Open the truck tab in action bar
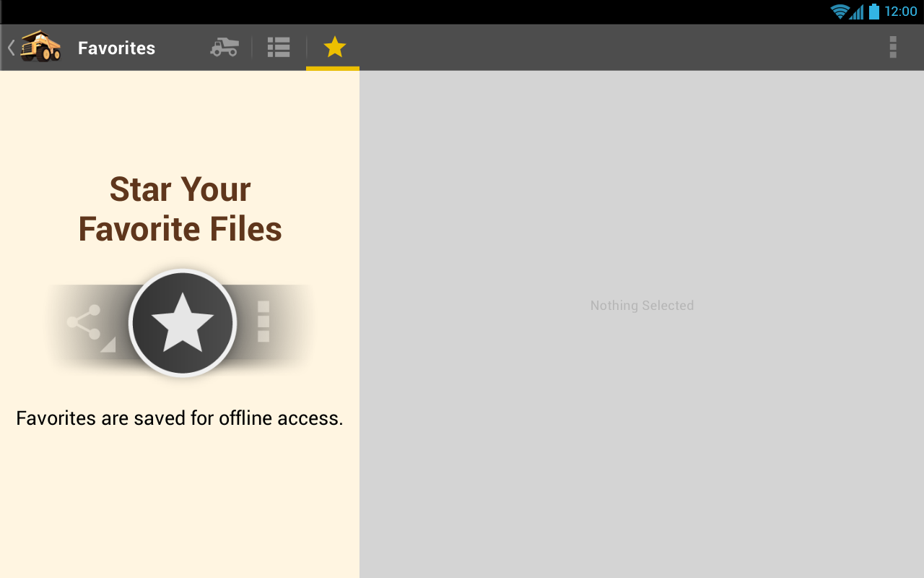Screen dimensions: 924x578 (225, 47)
